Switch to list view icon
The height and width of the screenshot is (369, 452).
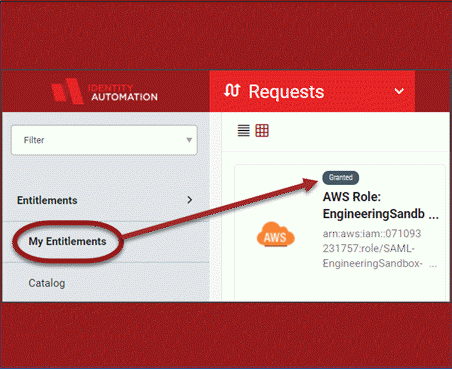[x=244, y=130]
